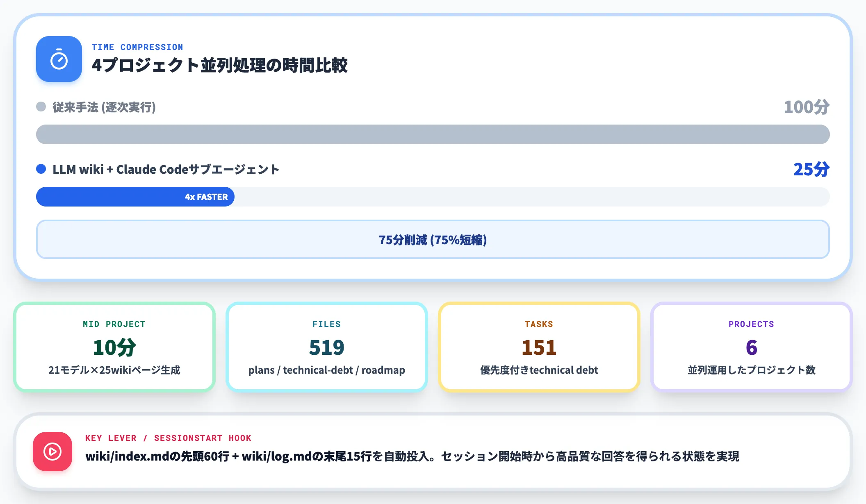This screenshot has width=866, height=504.
Task: Click KEY LEVER / SESSIONSTART HOOK label
Action: coord(168,438)
